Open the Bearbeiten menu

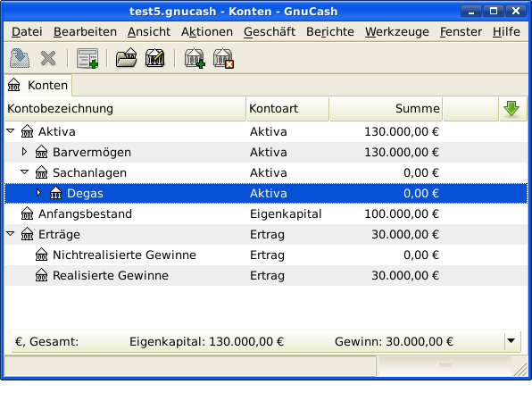tap(85, 32)
